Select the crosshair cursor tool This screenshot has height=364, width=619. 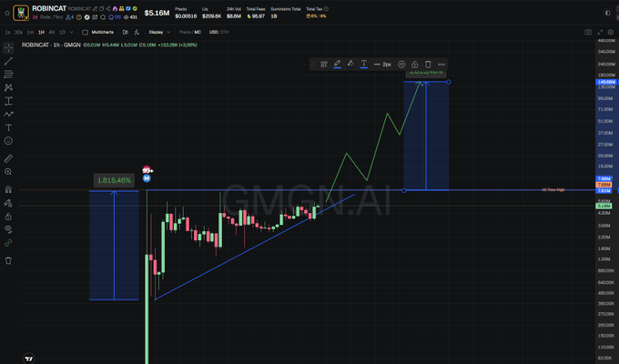[8, 47]
